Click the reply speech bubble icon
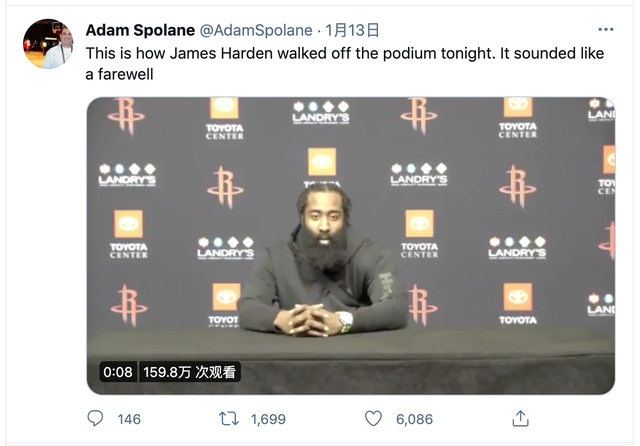The width and height of the screenshot is (640, 446). [x=96, y=418]
